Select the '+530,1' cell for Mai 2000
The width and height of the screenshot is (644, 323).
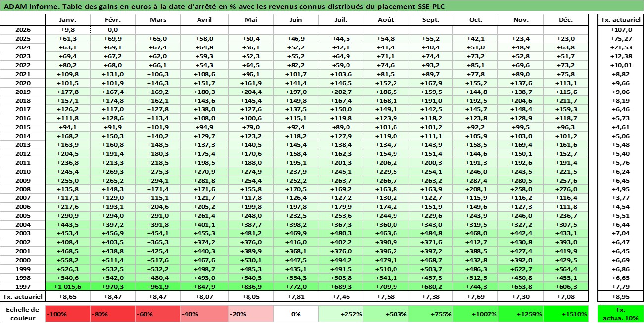pos(250,260)
